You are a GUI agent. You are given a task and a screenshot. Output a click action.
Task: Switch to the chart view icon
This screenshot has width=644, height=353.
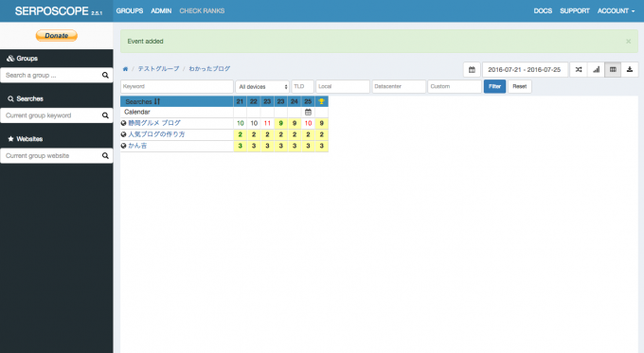[596, 70]
